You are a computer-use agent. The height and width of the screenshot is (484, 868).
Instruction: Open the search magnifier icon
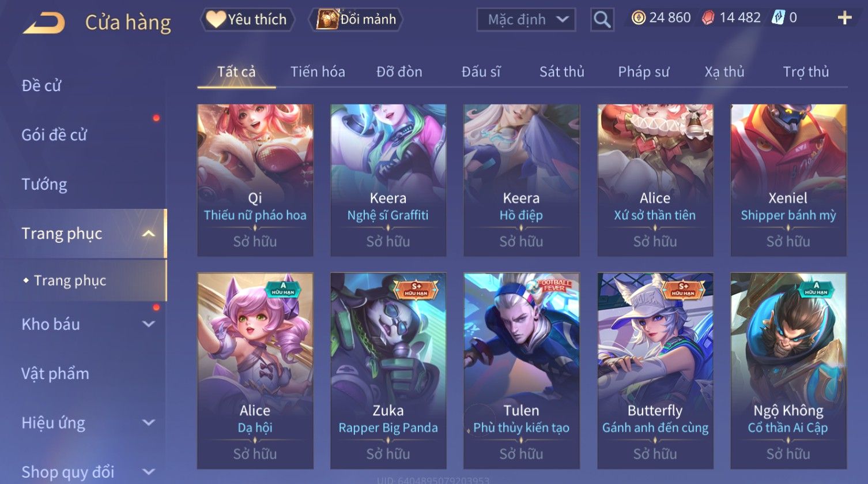(602, 20)
